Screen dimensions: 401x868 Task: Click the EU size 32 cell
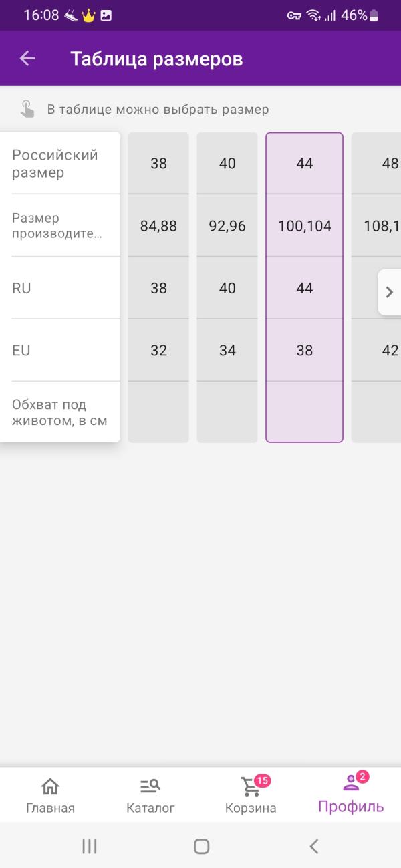point(158,350)
